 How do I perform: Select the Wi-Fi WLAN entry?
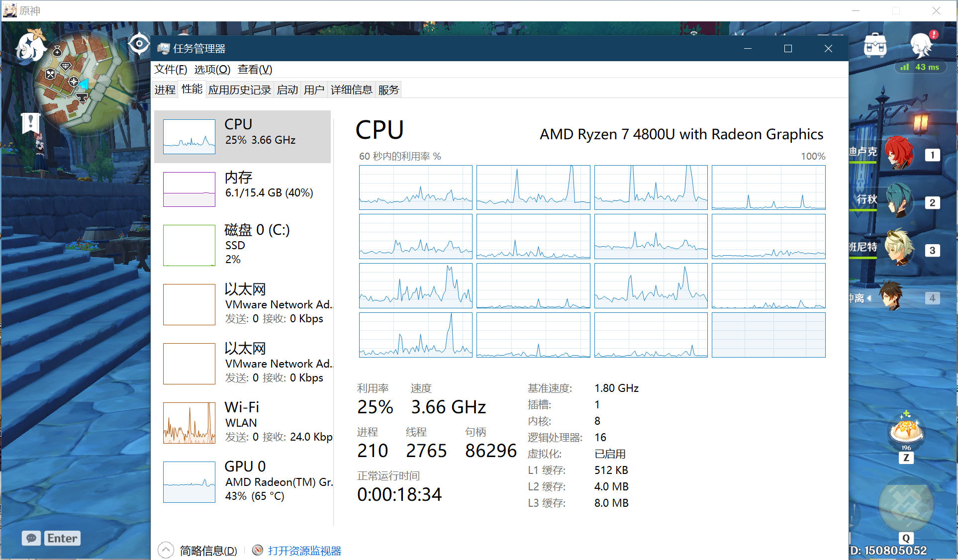(x=243, y=422)
